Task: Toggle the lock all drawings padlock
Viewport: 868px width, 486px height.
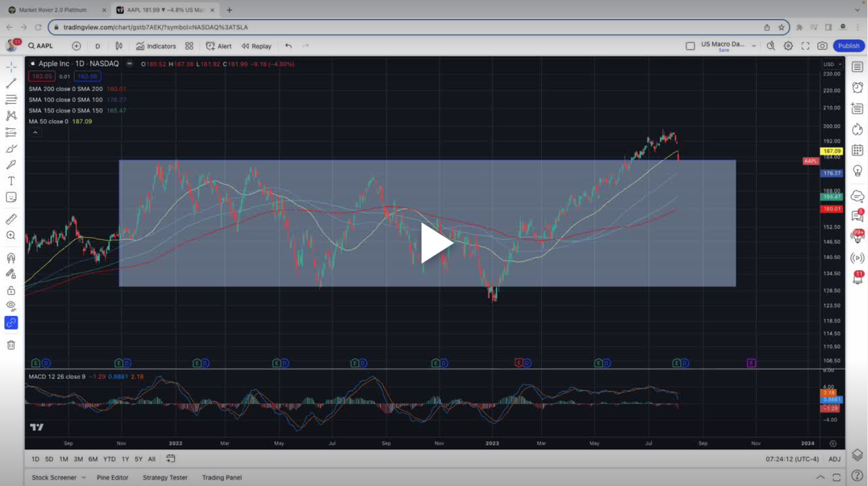Action: (x=10, y=290)
